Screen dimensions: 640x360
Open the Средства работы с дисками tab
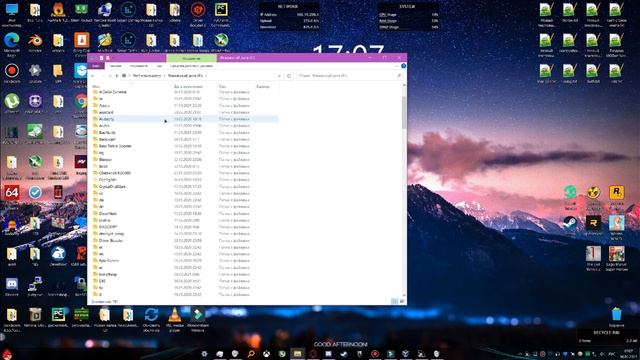tap(191, 66)
